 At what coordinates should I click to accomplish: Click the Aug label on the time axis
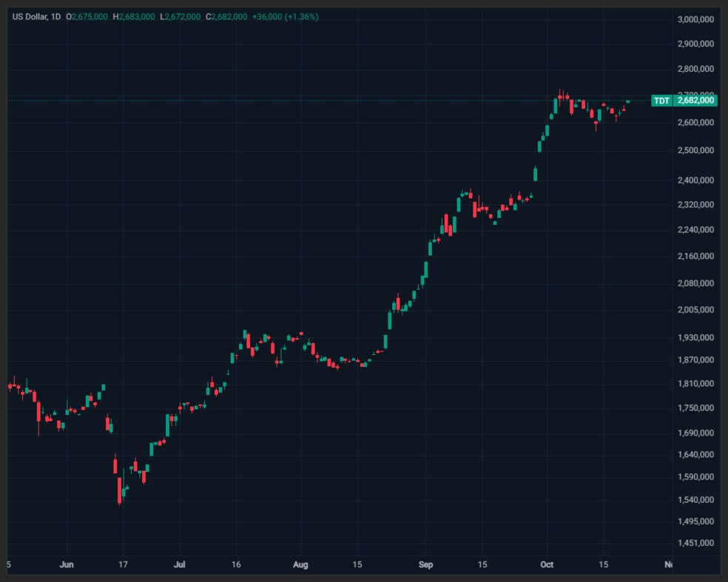(300, 564)
